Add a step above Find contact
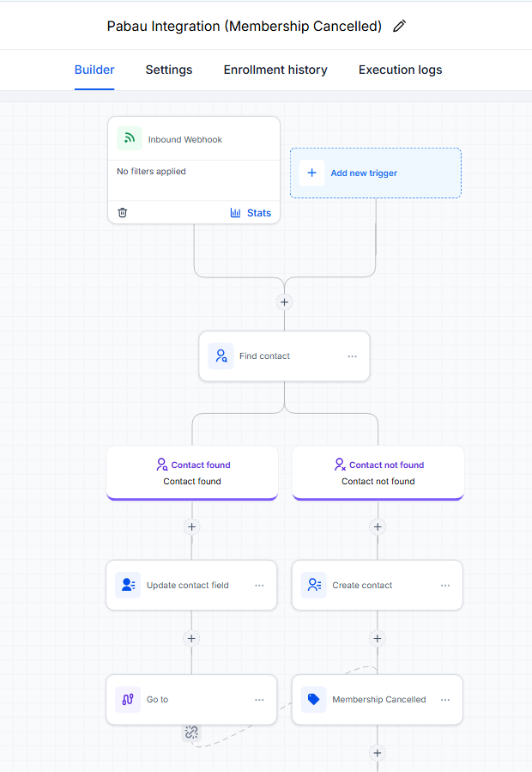The width and height of the screenshot is (532, 772). tap(285, 301)
